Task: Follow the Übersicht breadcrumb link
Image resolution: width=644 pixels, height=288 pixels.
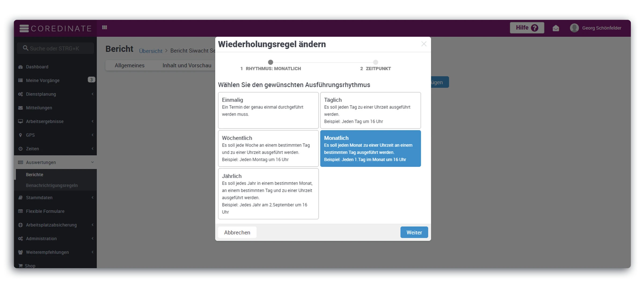Action: pyautogui.click(x=151, y=51)
